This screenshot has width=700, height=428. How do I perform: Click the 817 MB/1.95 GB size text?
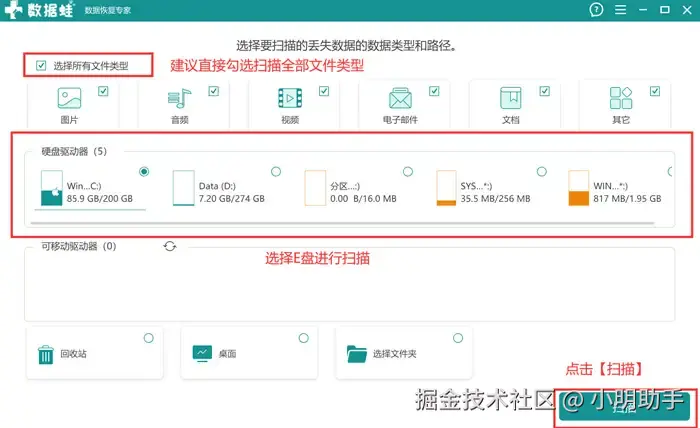[x=627, y=199]
